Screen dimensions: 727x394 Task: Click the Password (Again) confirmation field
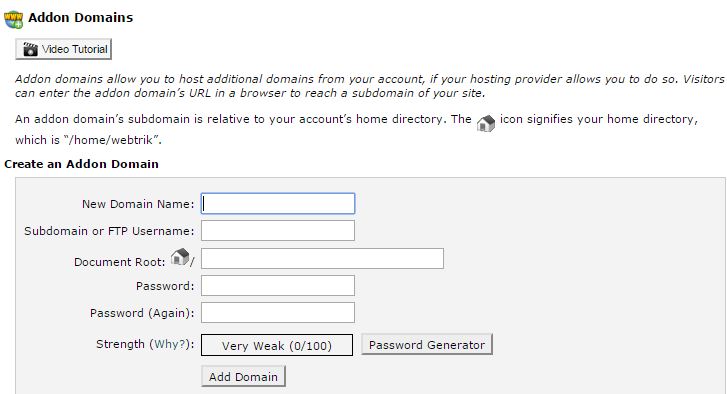tap(278, 312)
